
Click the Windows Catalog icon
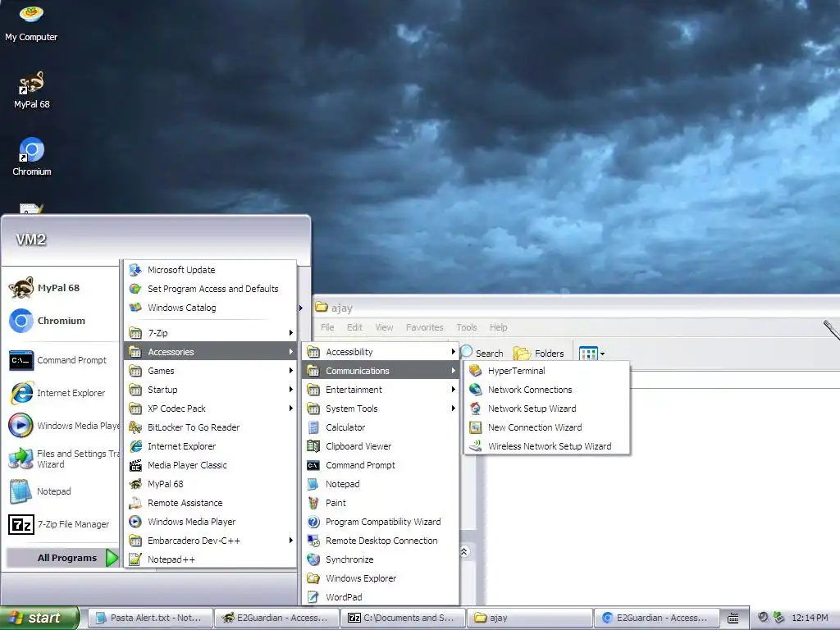[x=135, y=308]
